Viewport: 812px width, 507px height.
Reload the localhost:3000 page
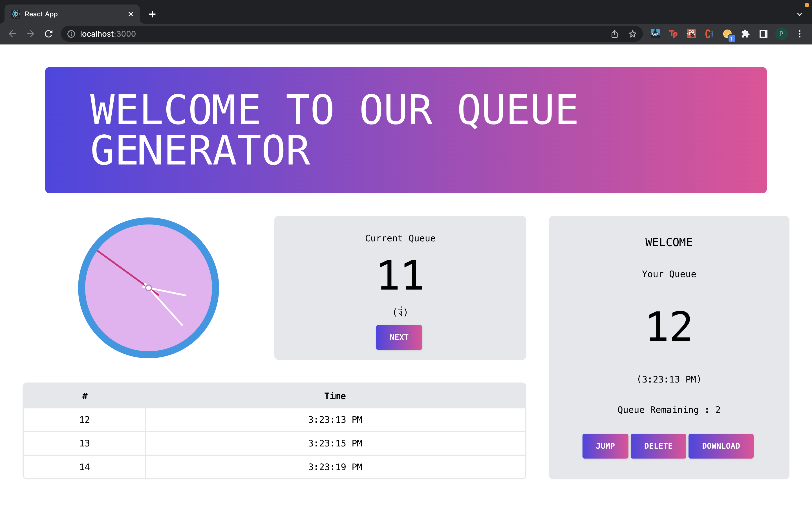[x=49, y=34]
